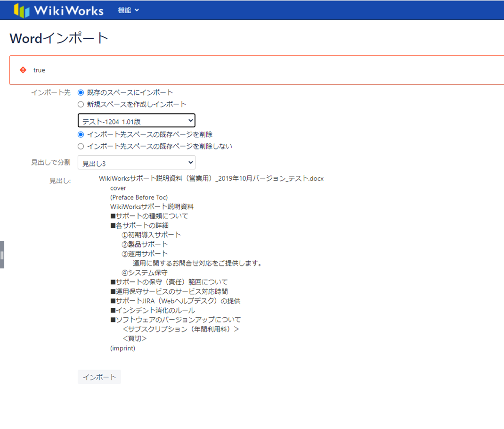Click the WikiWorks brand name text
The height and width of the screenshot is (429, 504).
coord(69,10)
